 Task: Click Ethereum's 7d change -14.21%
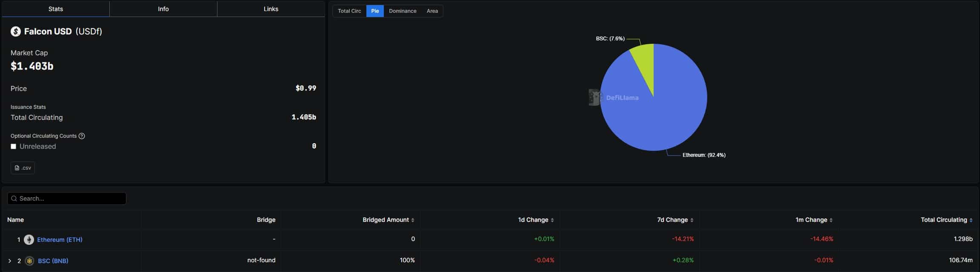(x=683, y=239)
